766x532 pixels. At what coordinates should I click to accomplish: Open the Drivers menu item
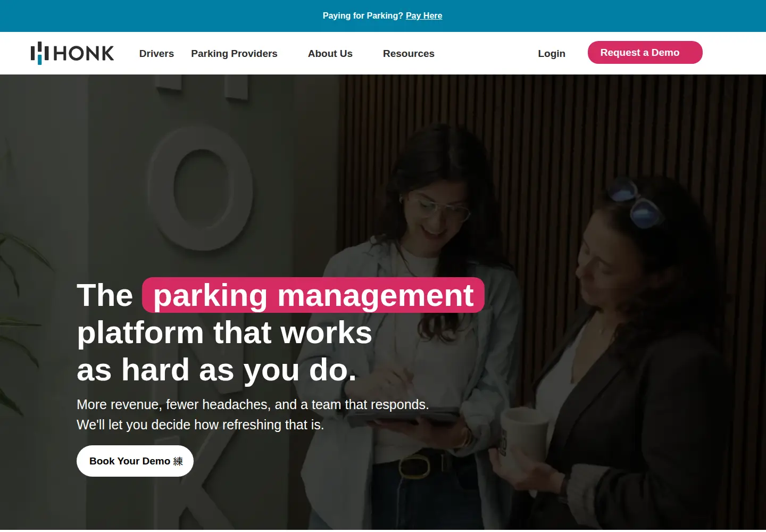coord(156,54)
